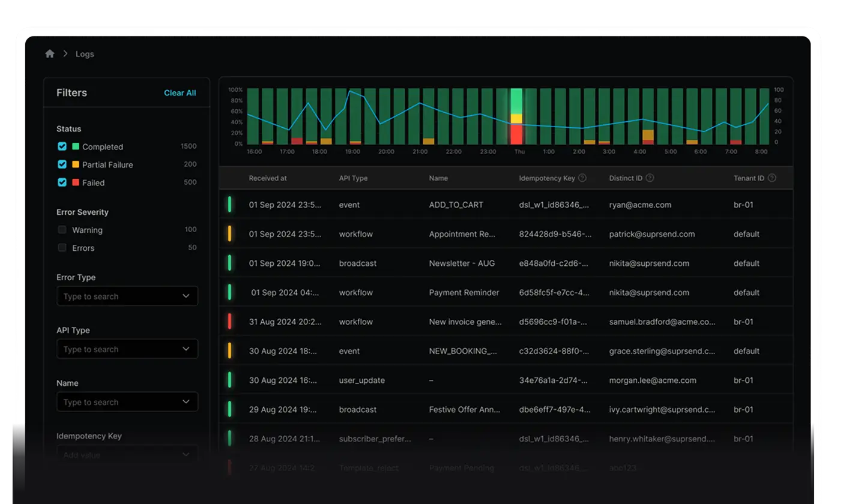Click patrick@suprsend.com distinct ID
The height and width of the screenshot is (504, 852).
(652, 234)
